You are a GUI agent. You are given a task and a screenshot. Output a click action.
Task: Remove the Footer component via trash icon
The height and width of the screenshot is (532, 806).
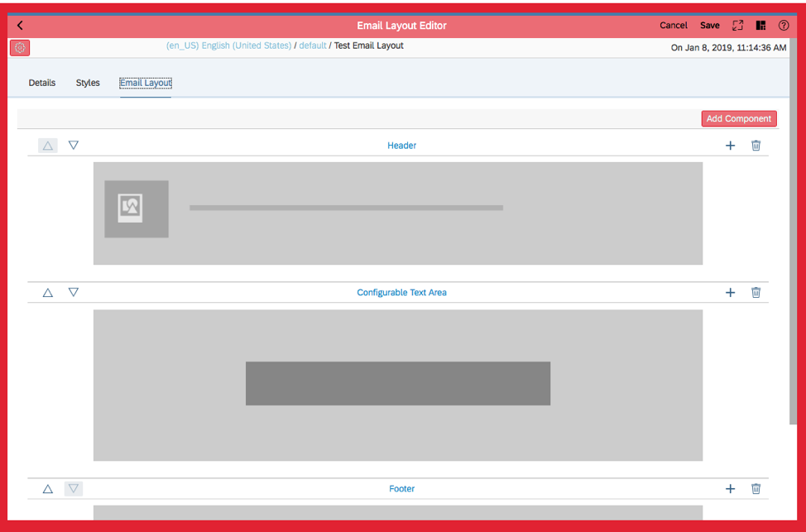pyautogui.click(x=756, y=489)
